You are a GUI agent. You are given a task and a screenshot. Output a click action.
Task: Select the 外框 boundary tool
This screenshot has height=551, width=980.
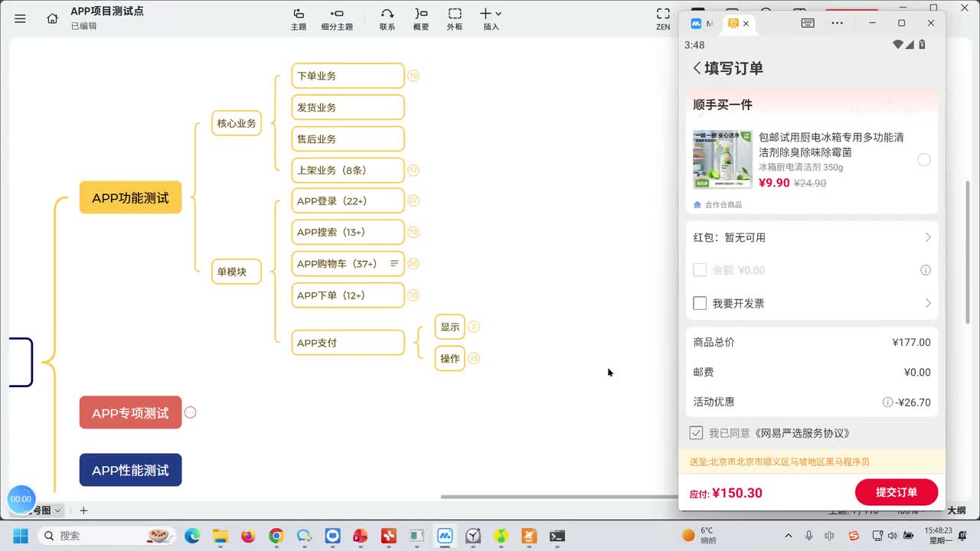pyautogui.click(x=455, y=19)
